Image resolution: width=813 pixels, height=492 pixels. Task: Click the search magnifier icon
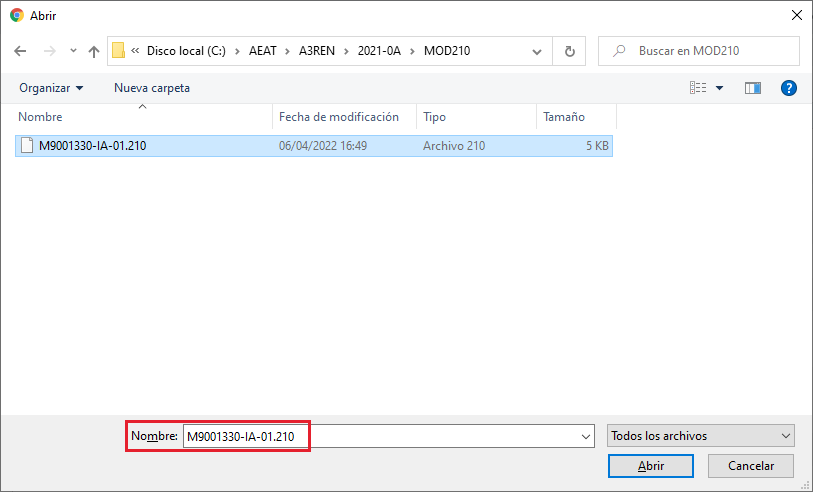click(619, 51)
